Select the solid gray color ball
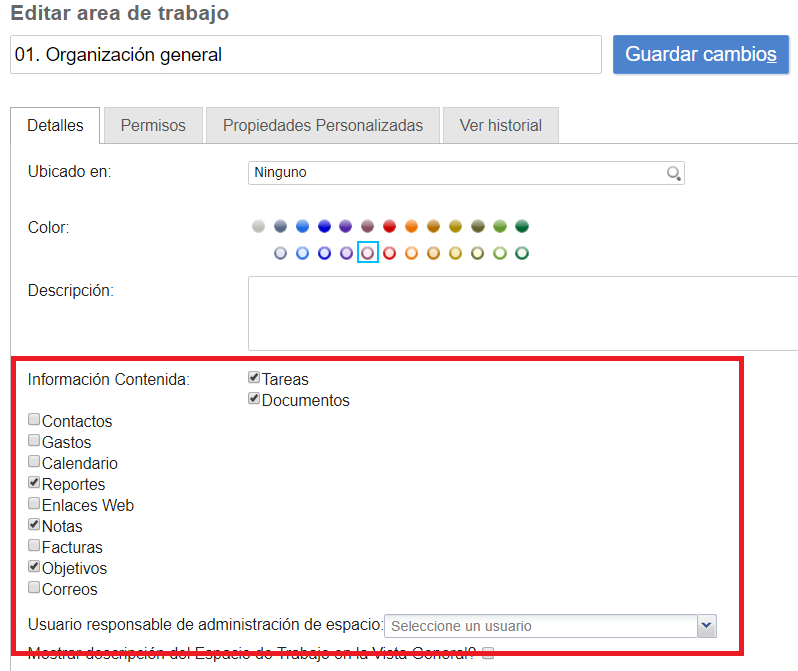Screen dimensions: 798x671 pos(259,227)
